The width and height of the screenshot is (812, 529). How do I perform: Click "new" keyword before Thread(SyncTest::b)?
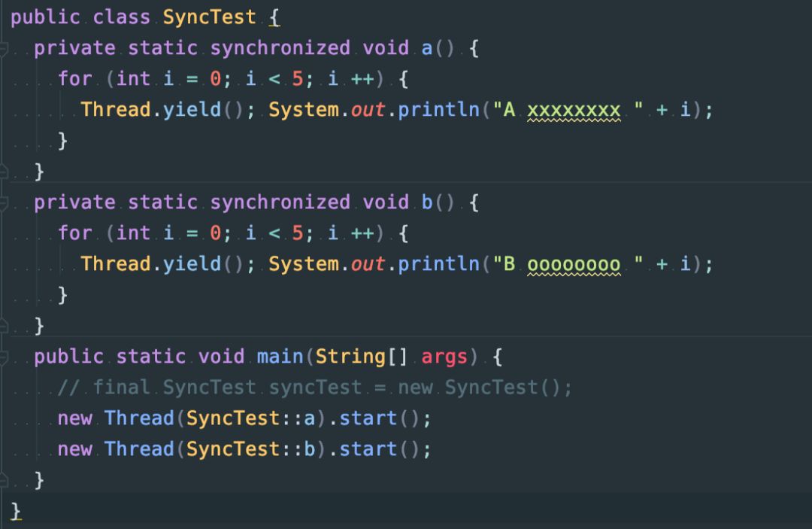click(74, 449)
